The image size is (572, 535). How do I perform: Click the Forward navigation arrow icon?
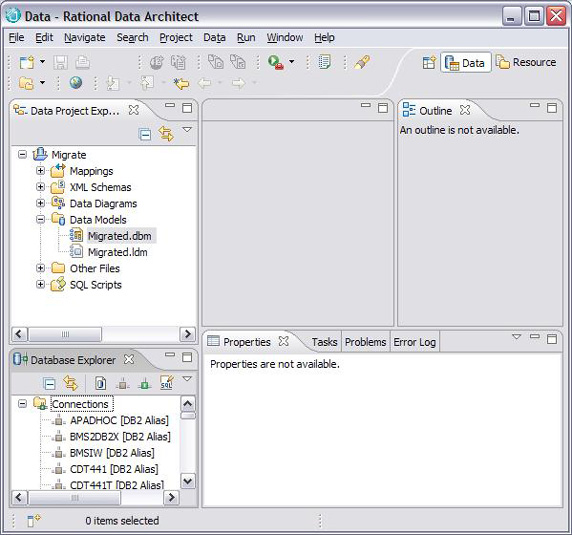coord(239,83)
